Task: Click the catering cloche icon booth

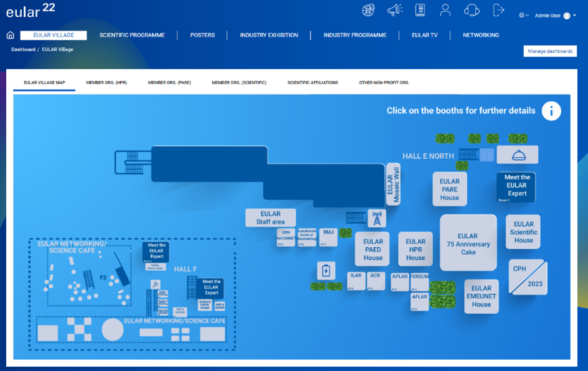Action: (x=518, y=155)
